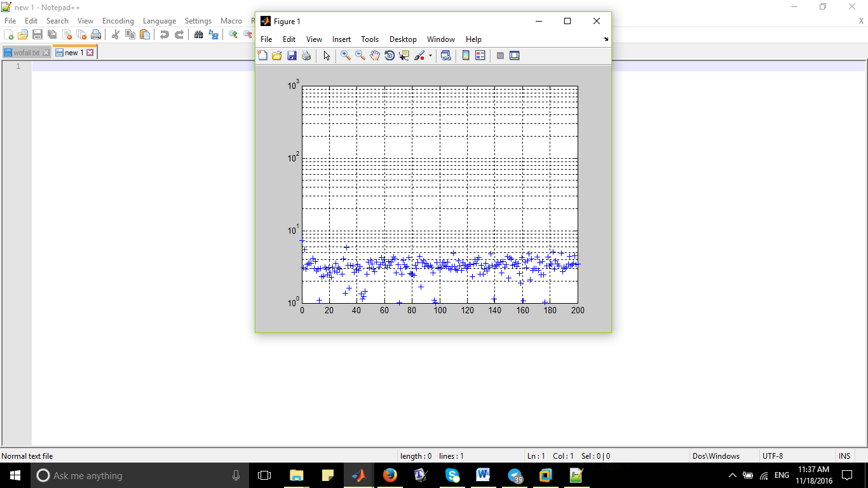The height and width of the screenshot is (488, 868).
Task: Open the Figure 1 File menu
Action: tap(266, 39)
